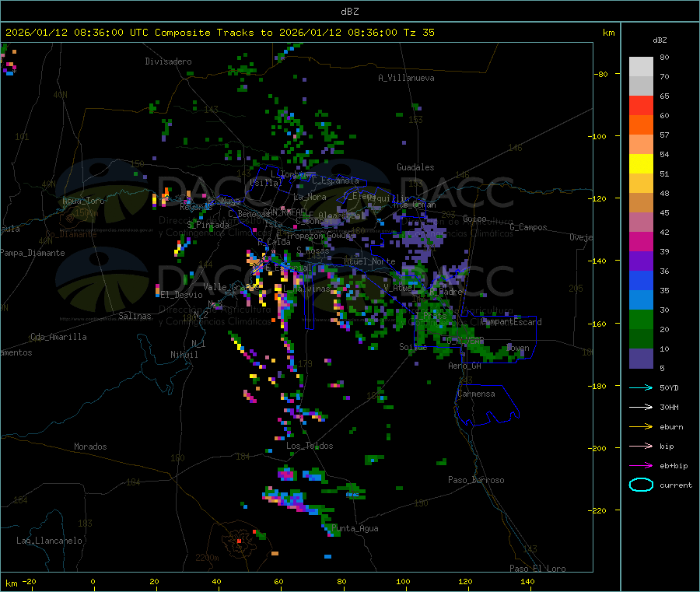This screenshot has height=592, width=700.
Task: Click the 100 km horizontal axis tick
Action: [x=403, y=581]
